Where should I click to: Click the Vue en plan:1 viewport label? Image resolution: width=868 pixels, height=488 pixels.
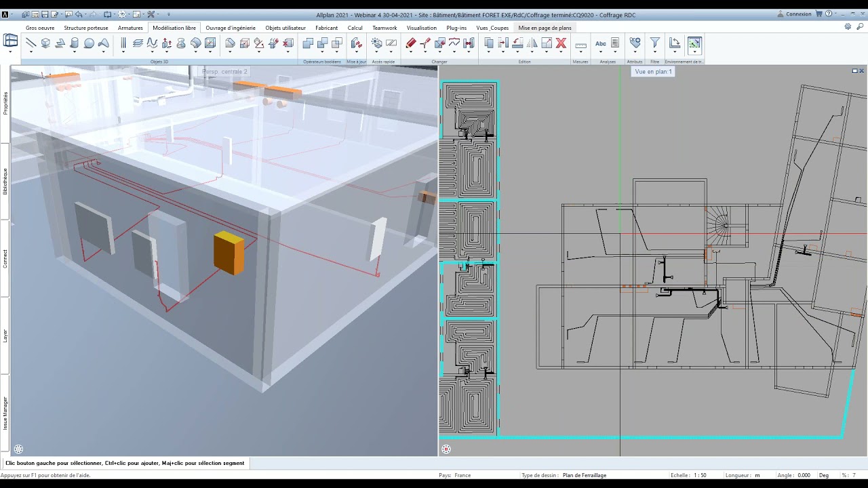click(653, 71)
